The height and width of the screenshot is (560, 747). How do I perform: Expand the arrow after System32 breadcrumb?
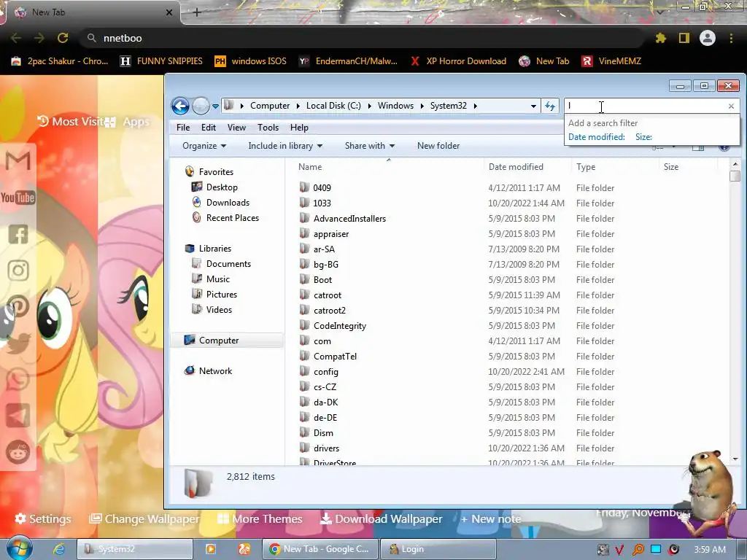pos(475,106)
